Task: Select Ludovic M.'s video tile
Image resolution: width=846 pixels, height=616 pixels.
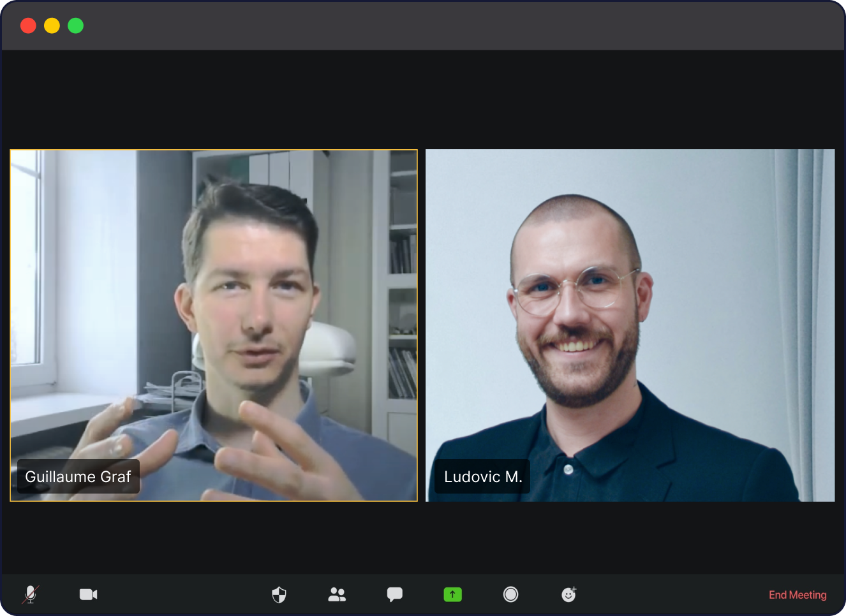Action: (x=630, y=287)
